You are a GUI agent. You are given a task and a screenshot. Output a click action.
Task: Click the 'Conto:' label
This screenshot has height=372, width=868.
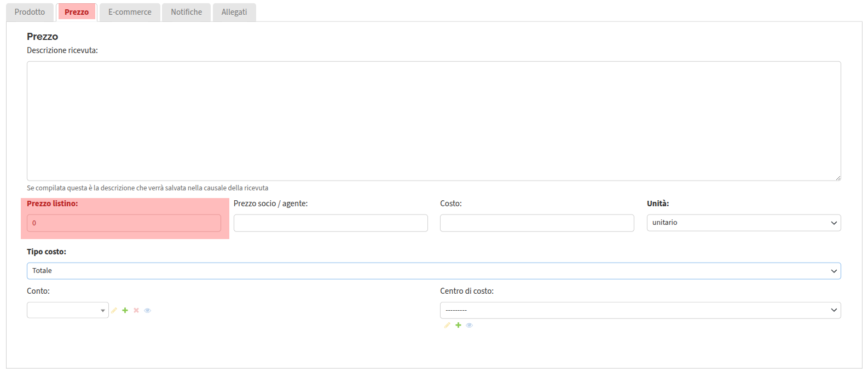[x=38, y=291]
